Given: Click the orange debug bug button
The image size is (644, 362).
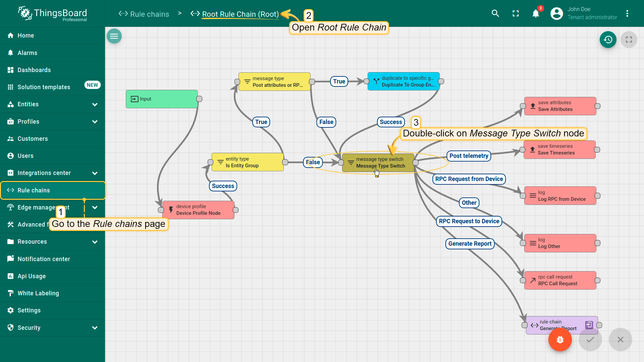Looking at the screenshot, I should 560,340.
